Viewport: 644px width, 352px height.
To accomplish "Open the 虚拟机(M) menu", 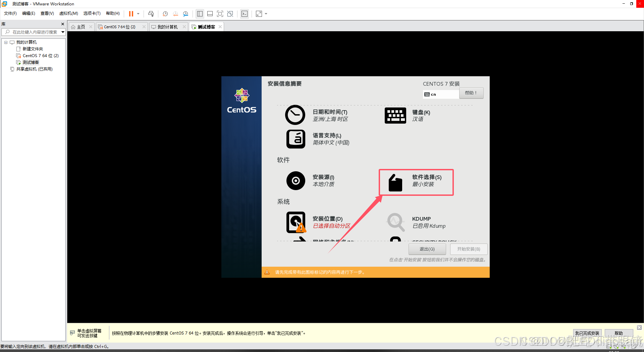I will [69, 13].
